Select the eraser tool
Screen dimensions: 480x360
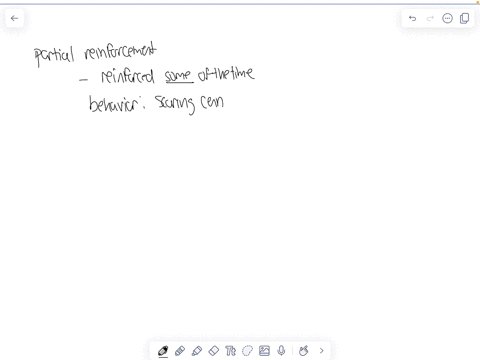click(x=214, y=351)
